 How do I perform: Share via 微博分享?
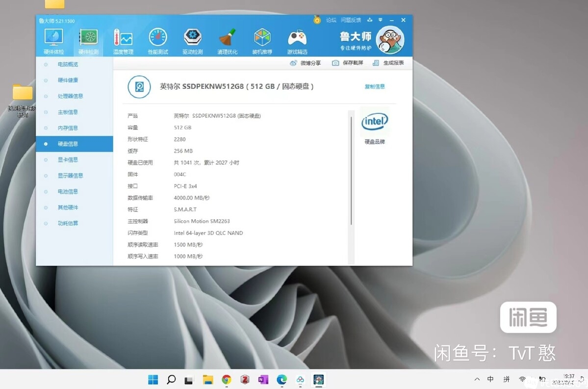tap(305, 63)
